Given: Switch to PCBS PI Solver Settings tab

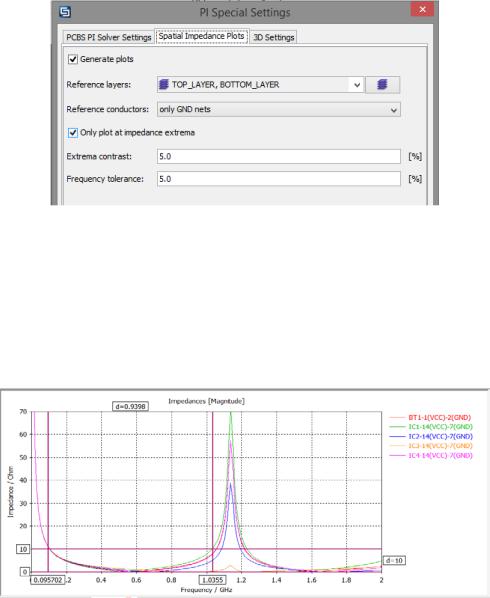Looking at the screenshot, I should [109, 37].
